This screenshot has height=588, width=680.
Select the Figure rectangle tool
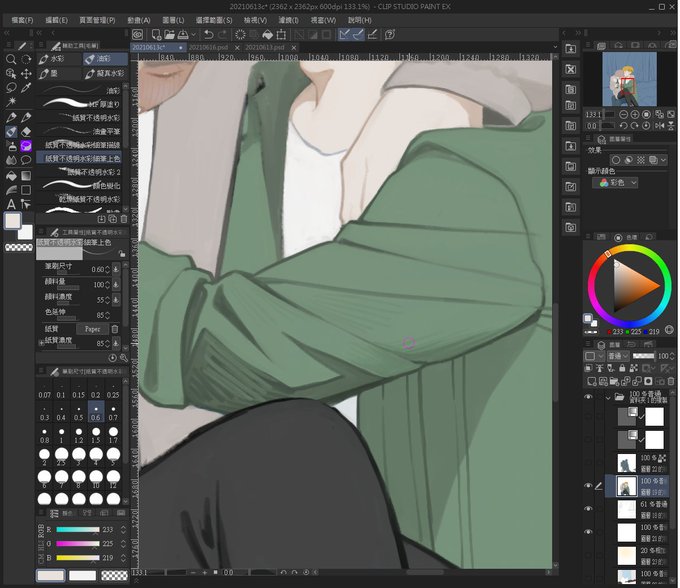pos(26,190)
